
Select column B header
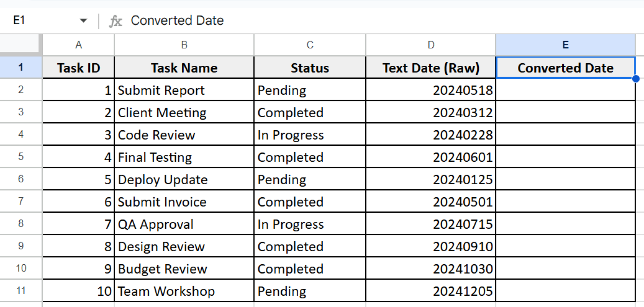pos(184,44)
